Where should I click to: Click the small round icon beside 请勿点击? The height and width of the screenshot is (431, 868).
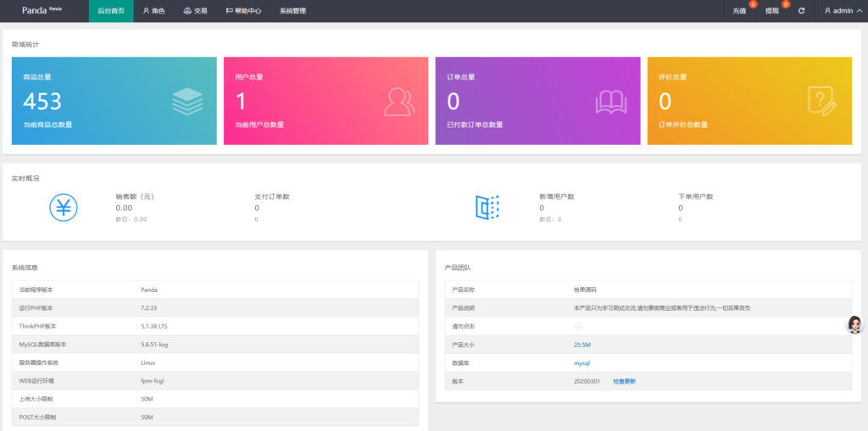[x=579, y=326]
